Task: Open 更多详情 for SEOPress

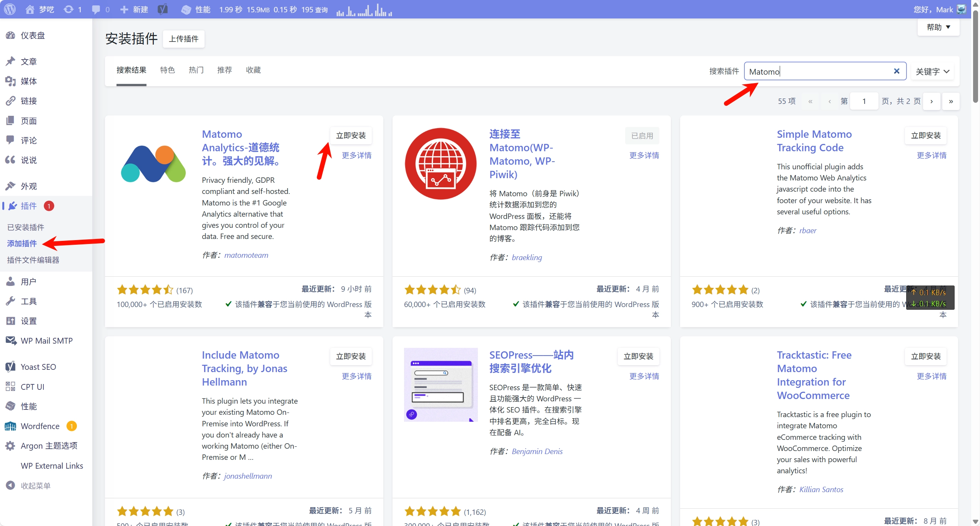Action: (x=644, y=376)
